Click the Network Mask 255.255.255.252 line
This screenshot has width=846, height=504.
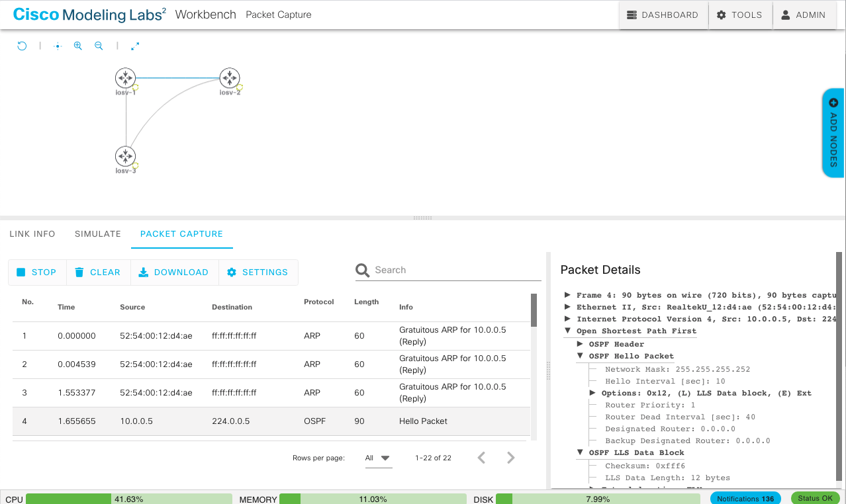point(678,369)
